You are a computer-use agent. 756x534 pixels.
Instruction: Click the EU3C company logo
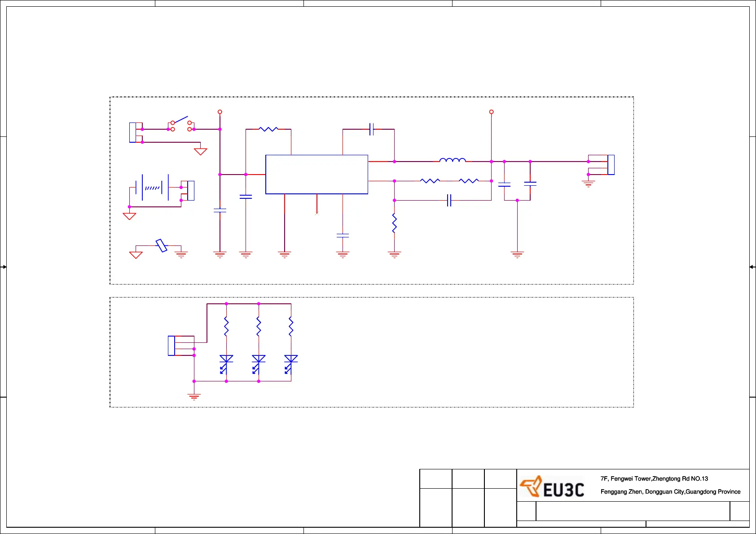tap(552, 487)
